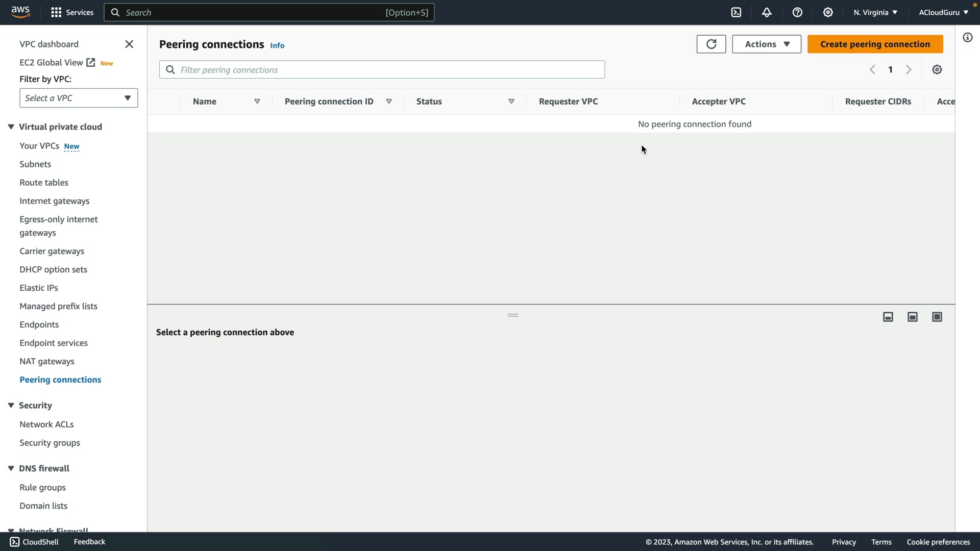Open the help question mark menu
Viewport: 980px width, 551px height.
[797, 12]
